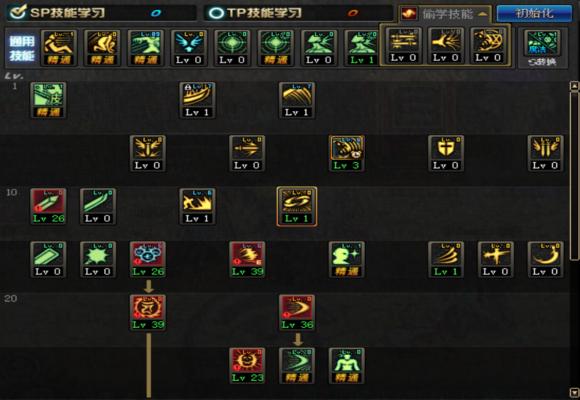Screen dimensions: 580x400
Task: Click the red grenade cluster skill Lv 26
Action: (x=148, y=259)
